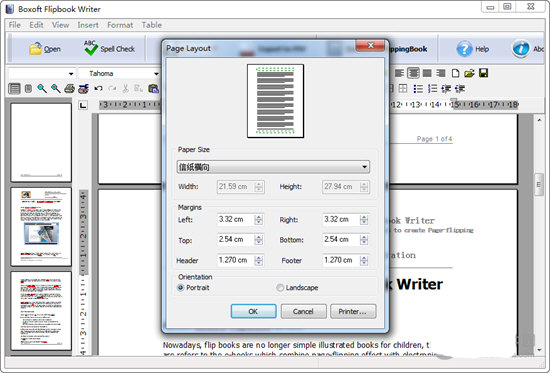550x373 pixels.
Task: Click the floppy disk Save icon
Action: (x=483, y=73)
